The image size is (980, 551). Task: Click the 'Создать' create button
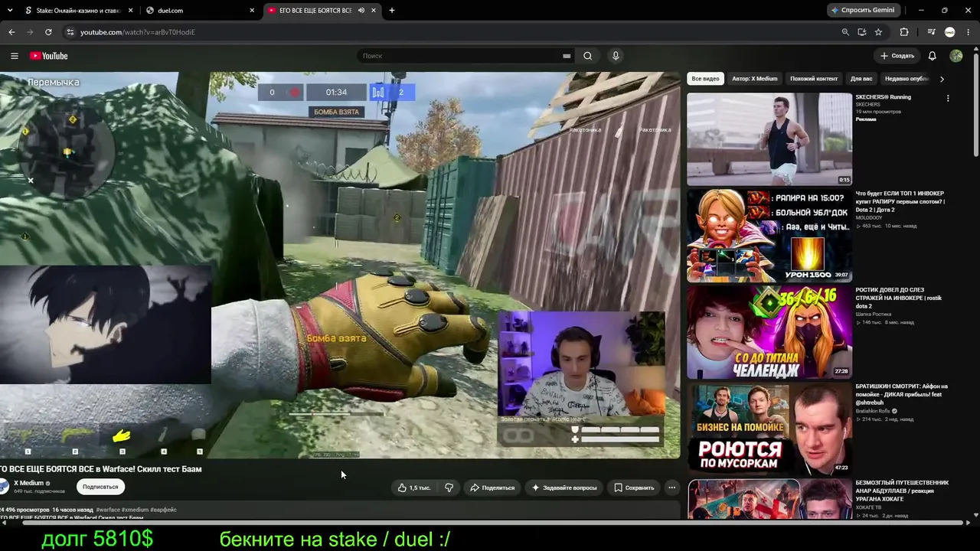coord(897,56)
